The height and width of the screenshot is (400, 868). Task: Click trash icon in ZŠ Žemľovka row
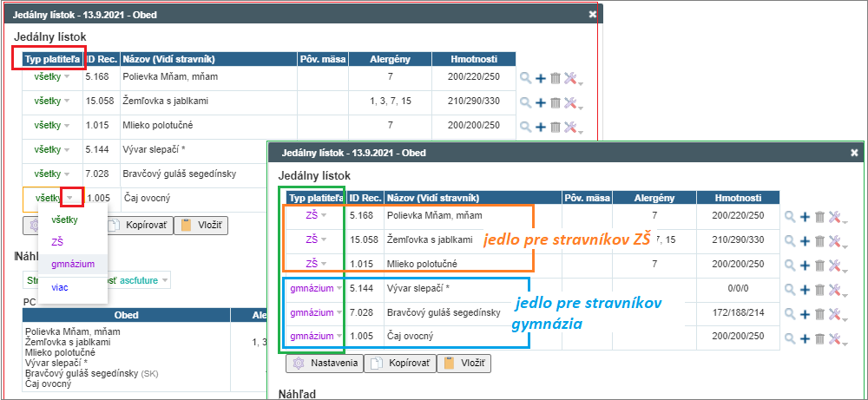coord(819,239)
